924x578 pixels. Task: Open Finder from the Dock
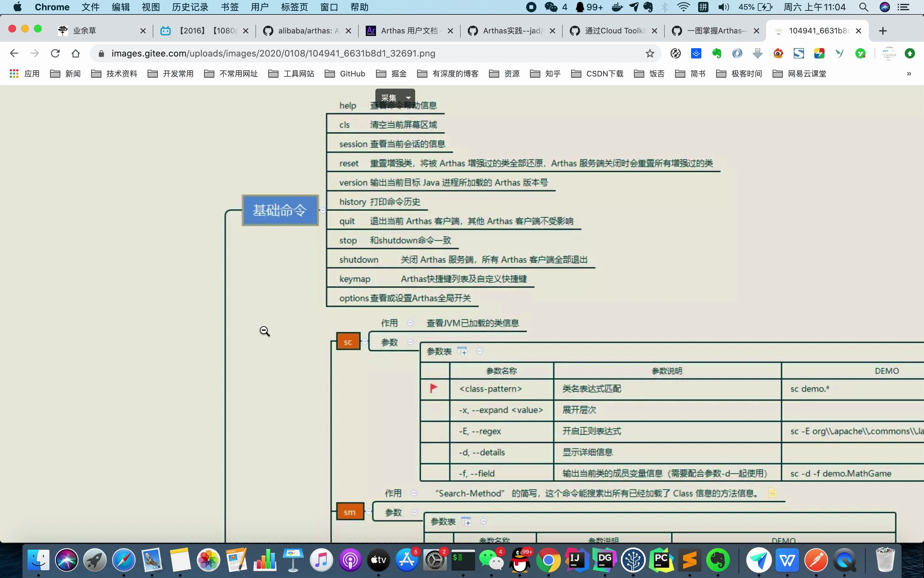[x=38, y=560]
